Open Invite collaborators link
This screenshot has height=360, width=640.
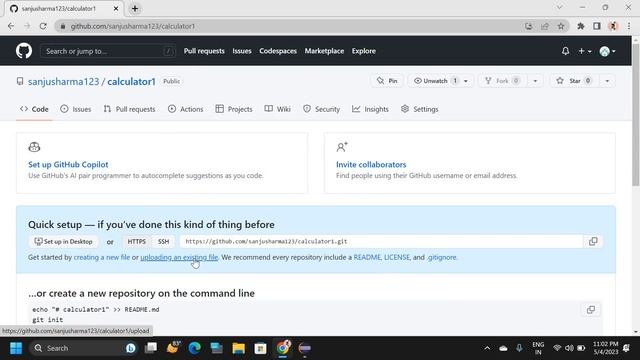tap(371, 164)
